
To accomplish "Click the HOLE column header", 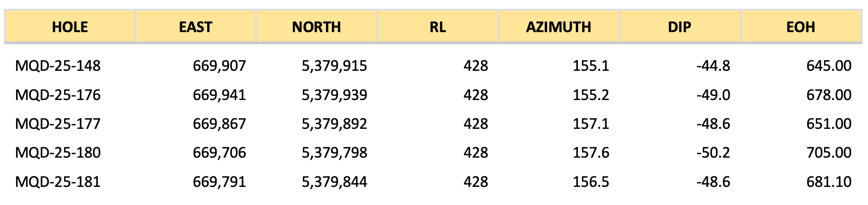I will [x=70, y=27].
